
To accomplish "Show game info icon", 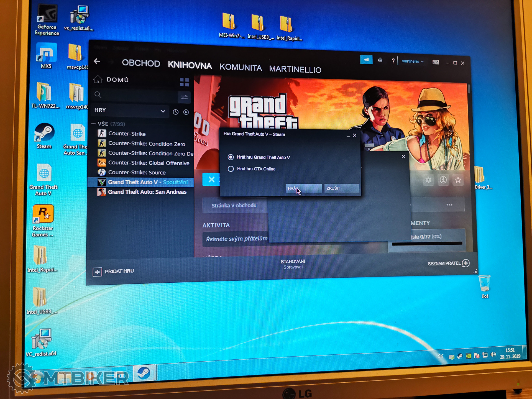I will 443,180.
